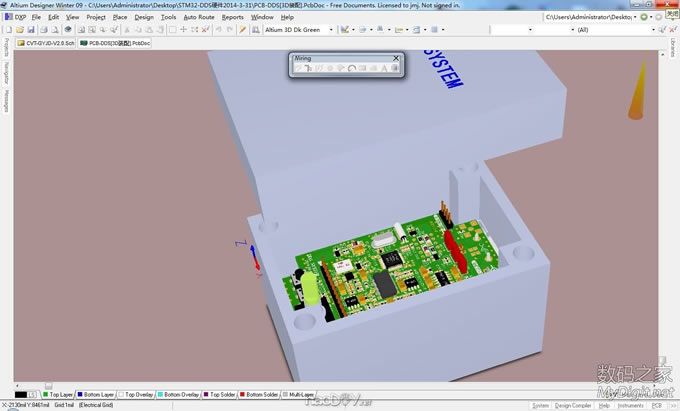
Task: Open the Design menu
Action: pos(144,17)
